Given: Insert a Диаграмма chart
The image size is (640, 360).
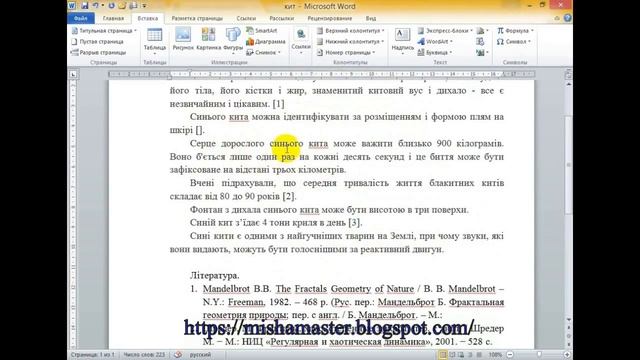Looking at the screenshot, I should [266, 42].
